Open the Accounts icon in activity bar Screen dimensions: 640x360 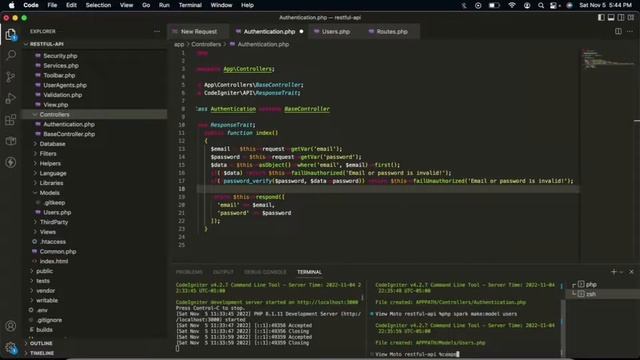11,326
